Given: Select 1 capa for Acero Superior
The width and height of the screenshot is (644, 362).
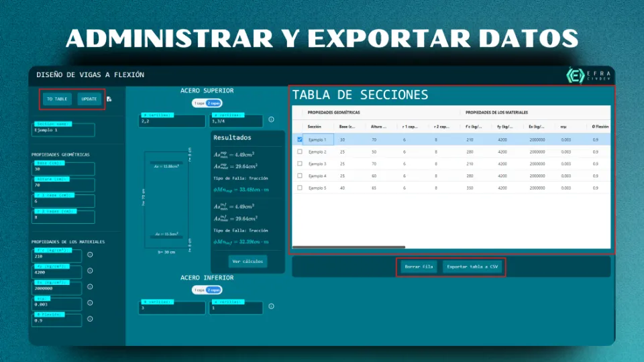Looking at the screenshot, I should (199, 103).
